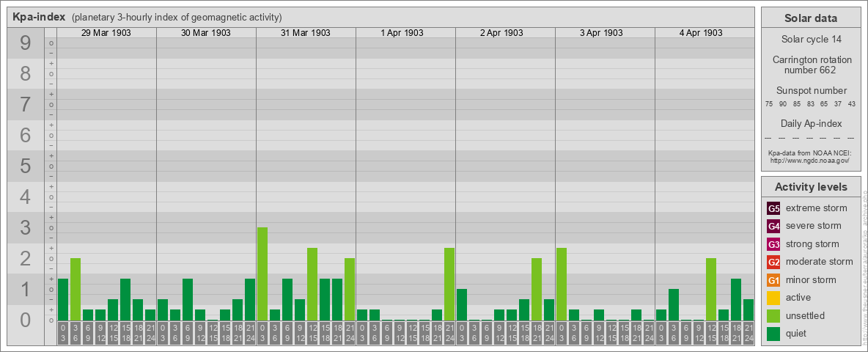Click the 'Solar cycle 14' text
868x352 pixels.
811,40
